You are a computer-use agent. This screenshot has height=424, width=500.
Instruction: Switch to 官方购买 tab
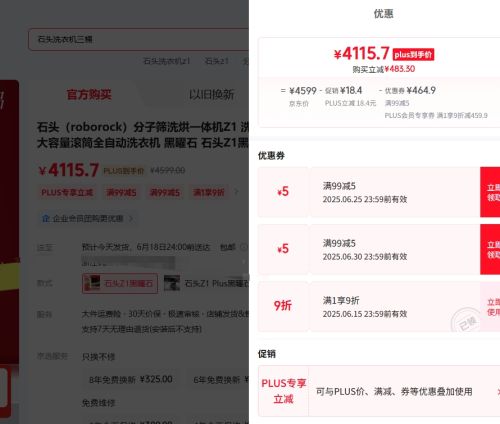tap(89, 95)
